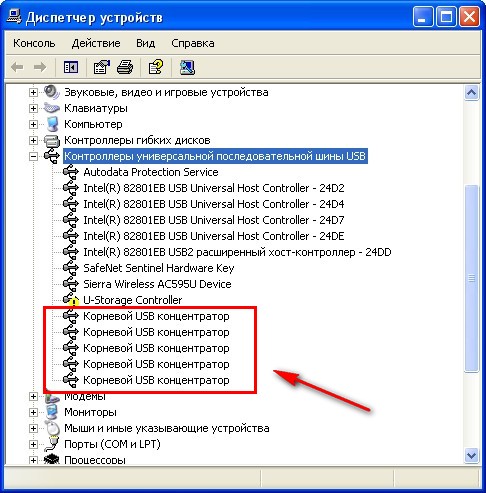Viewport: 486px width, 493px height.
Task: Expand the Клавиатуры node
Action: tap(33, 108)
